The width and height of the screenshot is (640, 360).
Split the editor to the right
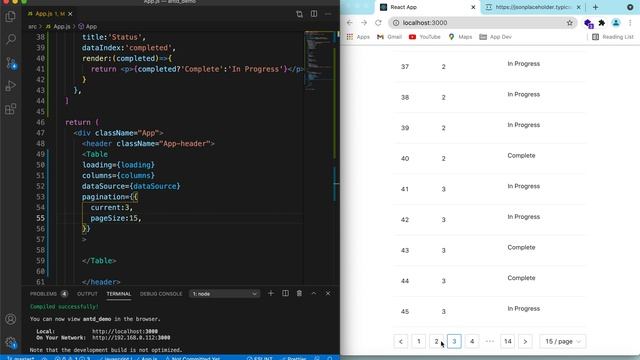tap(314, 14)
